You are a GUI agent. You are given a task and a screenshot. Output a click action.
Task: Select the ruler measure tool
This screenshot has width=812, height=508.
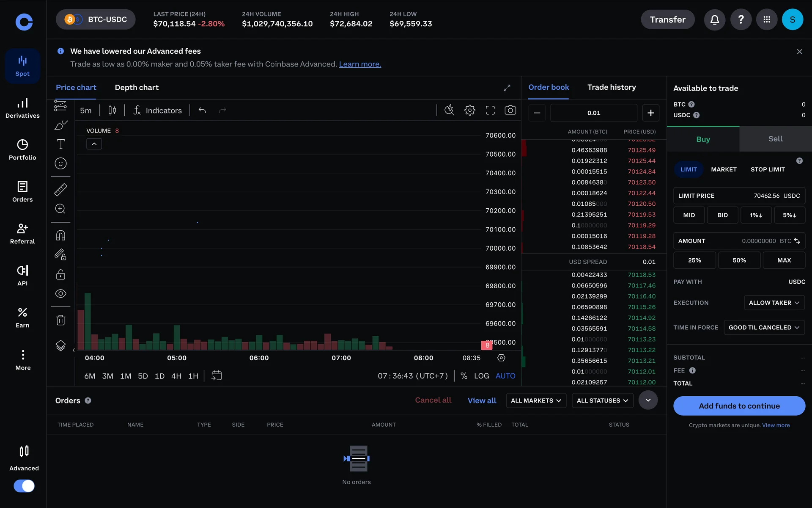[x=60, y=189]
